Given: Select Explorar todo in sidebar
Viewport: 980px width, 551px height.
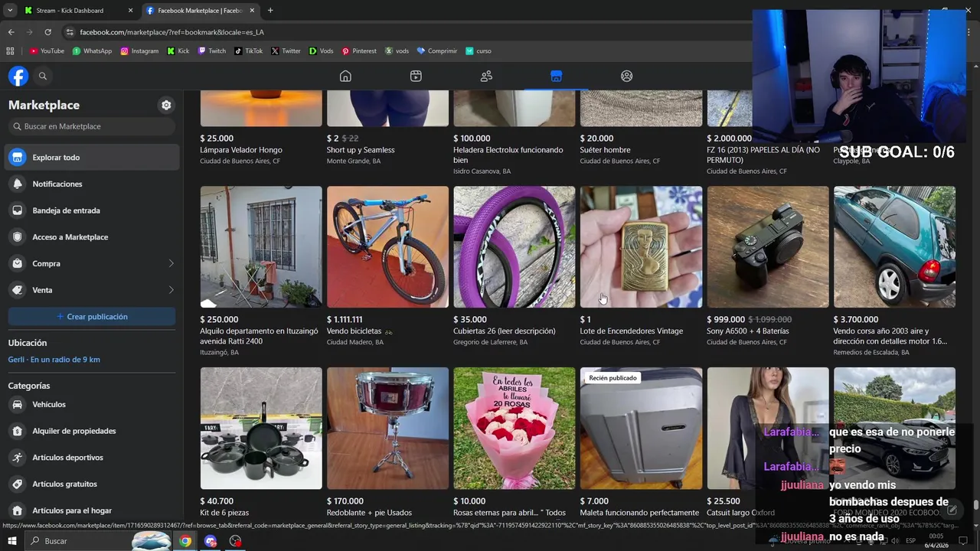Looking at the screenshot, I should pyautogui.click(x=92, y=158).
